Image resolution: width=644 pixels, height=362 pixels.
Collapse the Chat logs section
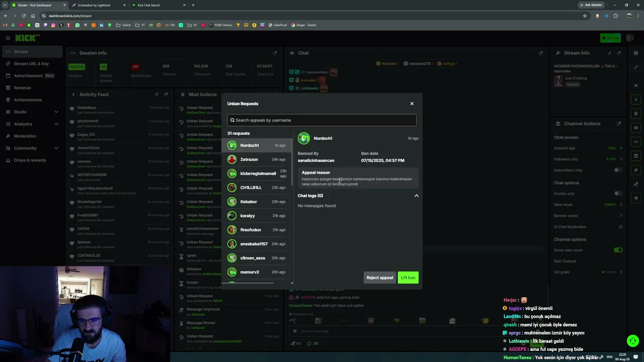(416, 196)
